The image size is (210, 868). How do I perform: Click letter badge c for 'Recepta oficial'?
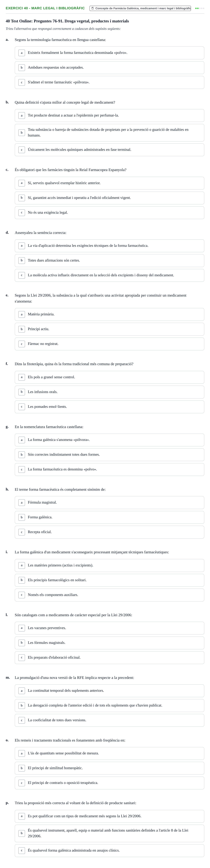[22, 532]
